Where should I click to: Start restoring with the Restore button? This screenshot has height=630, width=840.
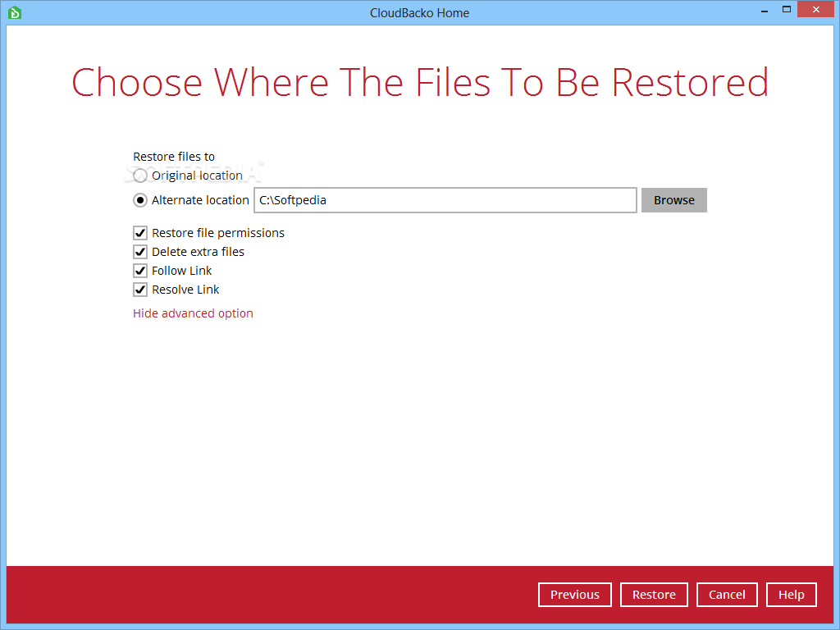tap(654, 595)
